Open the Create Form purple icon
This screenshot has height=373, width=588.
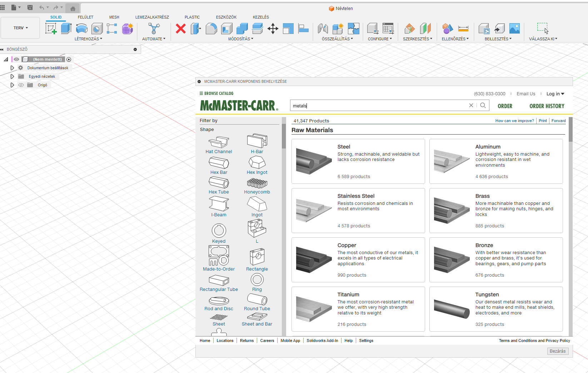[128, 29]
